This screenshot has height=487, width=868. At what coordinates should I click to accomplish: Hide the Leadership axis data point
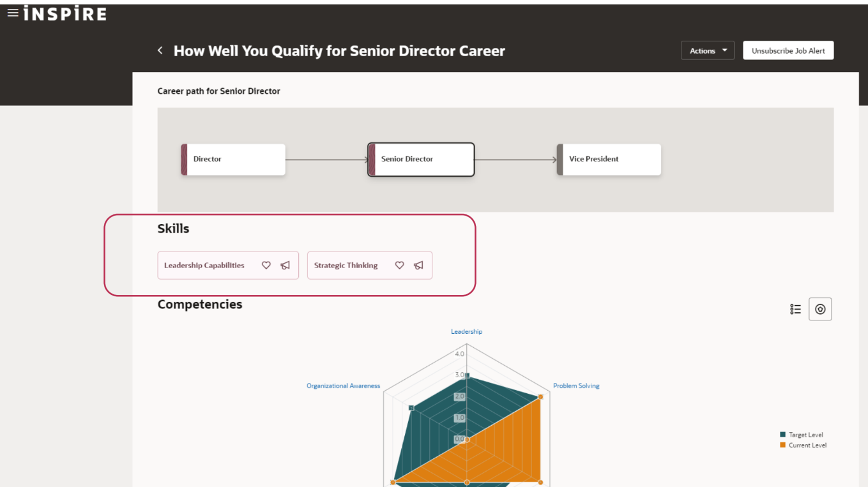click(466, 376)
